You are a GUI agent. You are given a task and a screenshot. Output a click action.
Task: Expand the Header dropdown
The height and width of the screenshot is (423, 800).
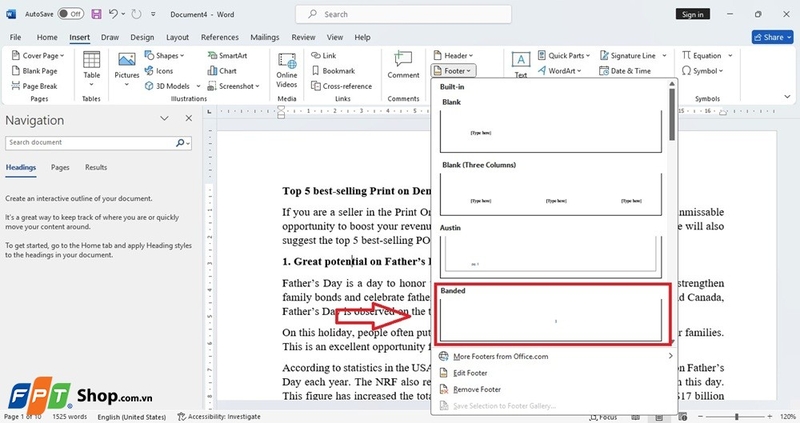coord(455,56)
